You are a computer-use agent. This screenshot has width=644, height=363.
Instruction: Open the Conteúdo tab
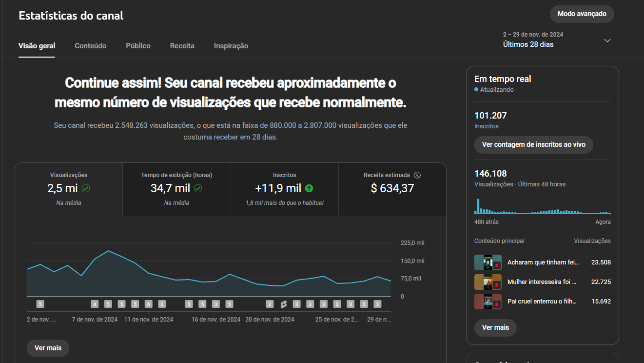pos(90,46)
